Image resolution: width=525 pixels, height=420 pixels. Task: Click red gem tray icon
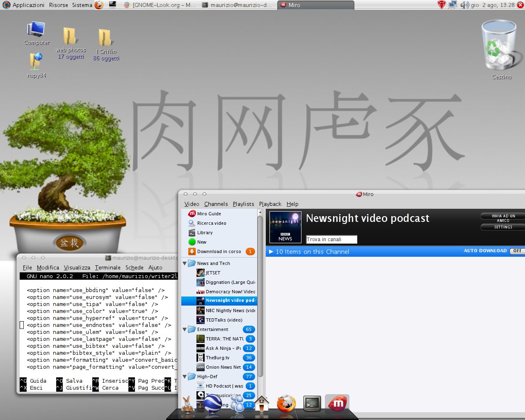(x=442, y=5)
